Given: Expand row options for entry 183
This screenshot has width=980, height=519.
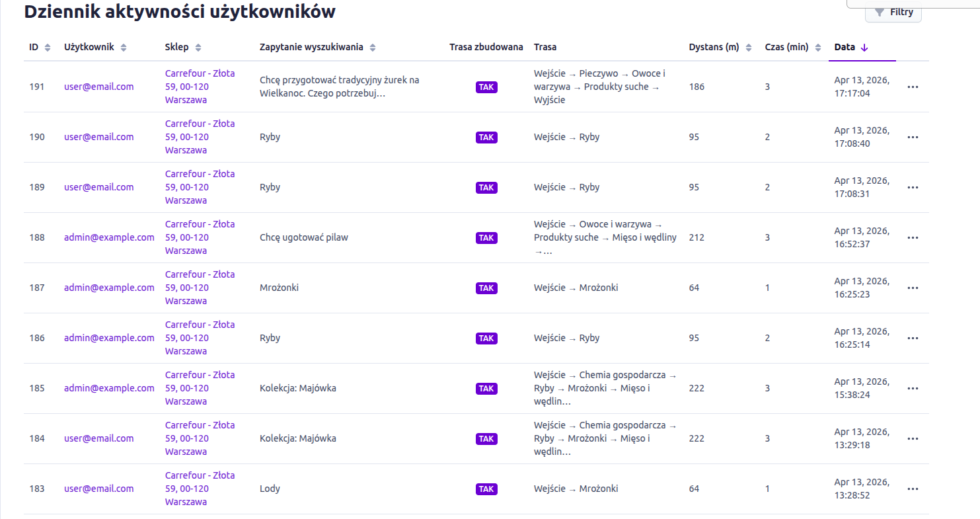Looking at the screenshot, I should [913, 489].
